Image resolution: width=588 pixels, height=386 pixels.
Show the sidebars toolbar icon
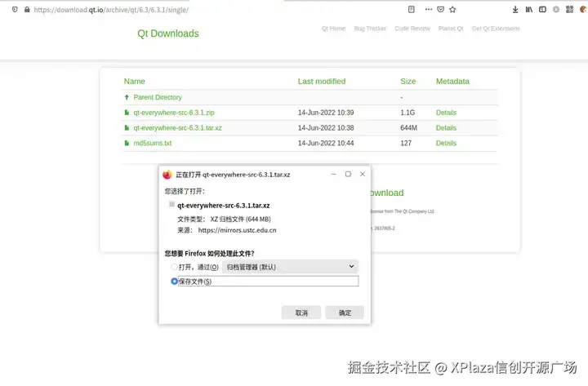[542, 9]
